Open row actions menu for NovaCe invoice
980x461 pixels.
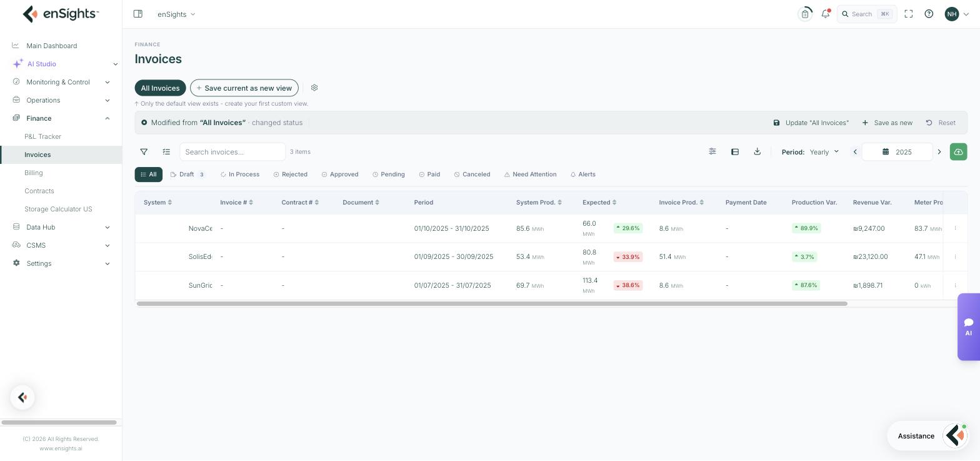pos(955,228)
